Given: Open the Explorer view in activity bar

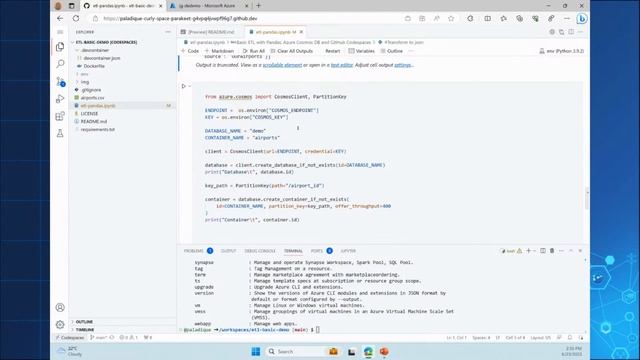Looking at the screenshot, I should [60, 47].
